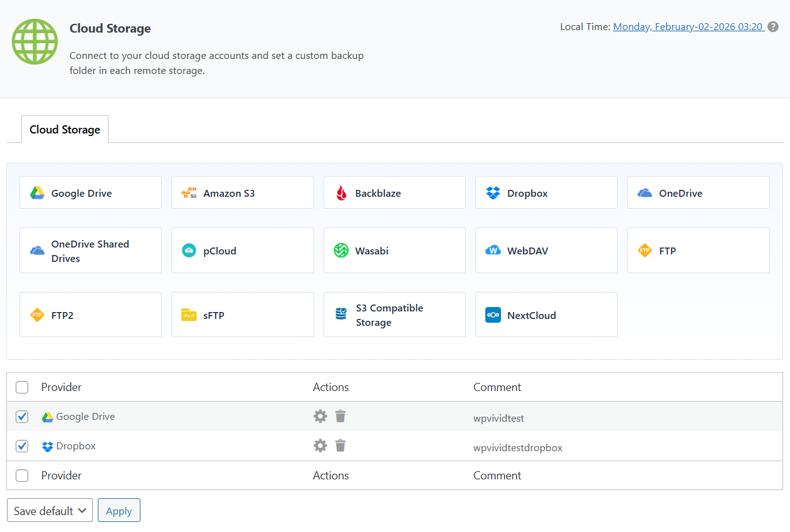Viewport: 790px width, 532px height.
Task: Delete the Dropbox storage with trash icon
Action: 340,446
